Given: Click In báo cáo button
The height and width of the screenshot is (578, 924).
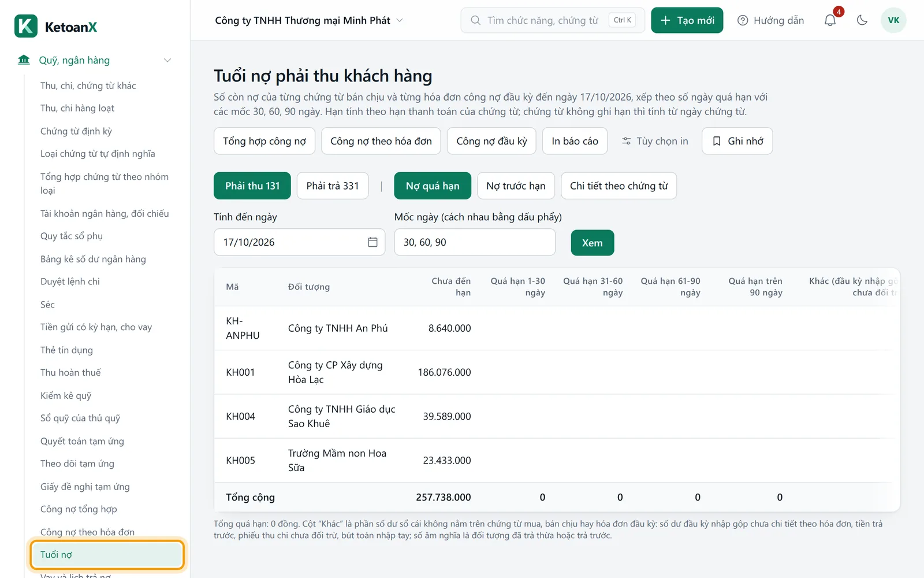Looking at the screenshot, I should click(575, 141).
